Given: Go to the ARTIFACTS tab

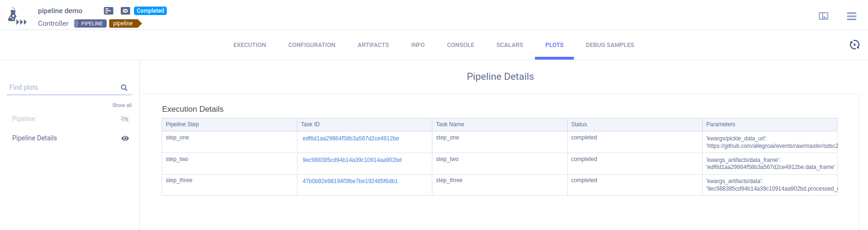Looking at the screenshot, I should (x=373, y=45).
